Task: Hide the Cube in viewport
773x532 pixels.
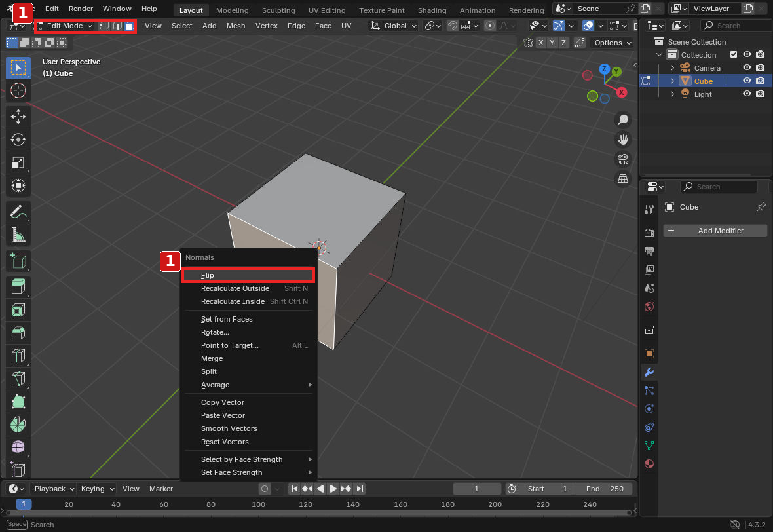Action: coord(747,81)
